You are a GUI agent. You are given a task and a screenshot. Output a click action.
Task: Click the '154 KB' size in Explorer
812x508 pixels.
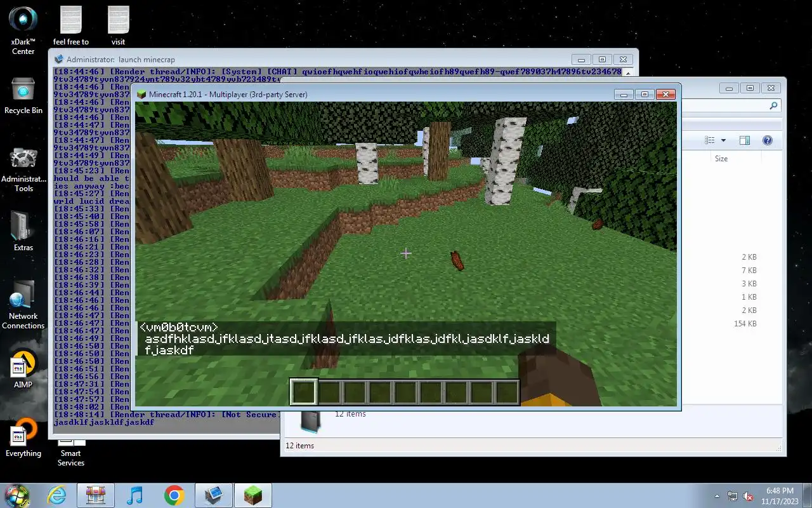pyautogui.click(x=745, y=324)
